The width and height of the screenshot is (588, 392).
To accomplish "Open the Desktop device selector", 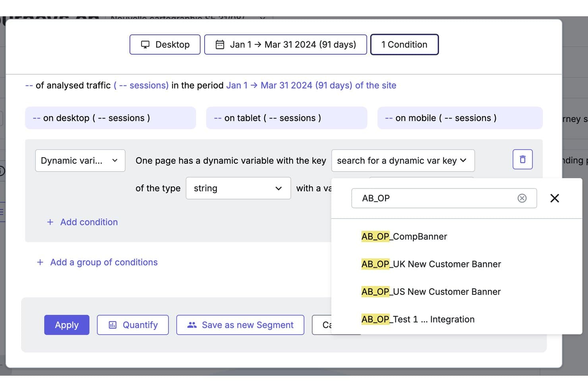I will click(x=165, y=44).
